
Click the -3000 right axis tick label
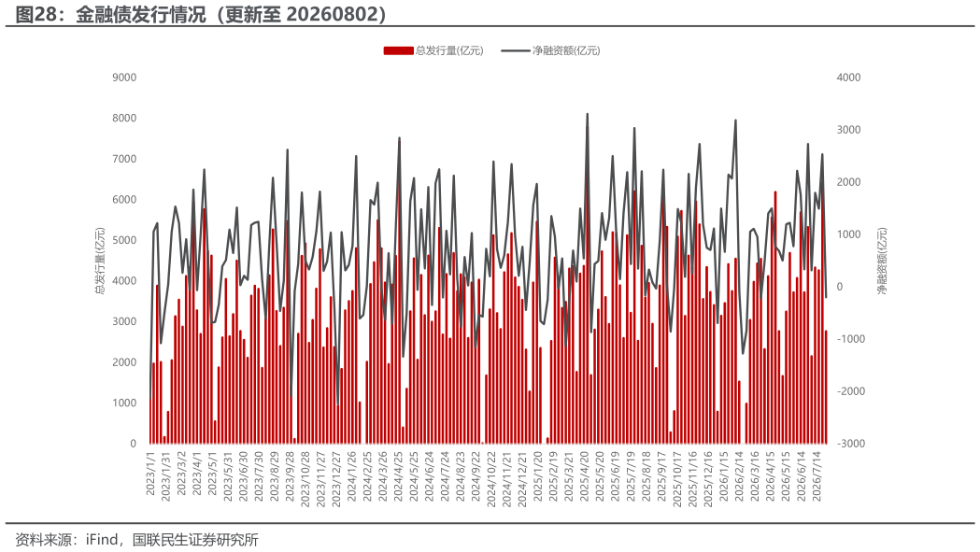click(851, 444)
